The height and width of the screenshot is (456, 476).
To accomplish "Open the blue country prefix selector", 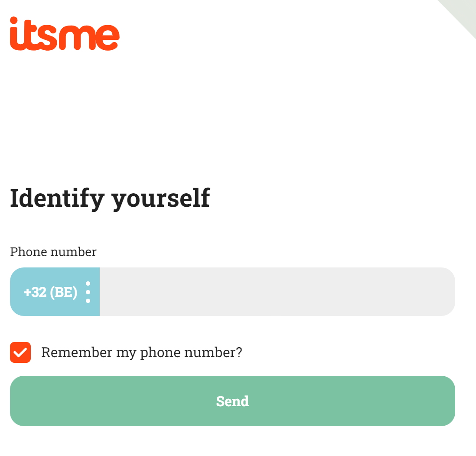I will click(55, 292).
